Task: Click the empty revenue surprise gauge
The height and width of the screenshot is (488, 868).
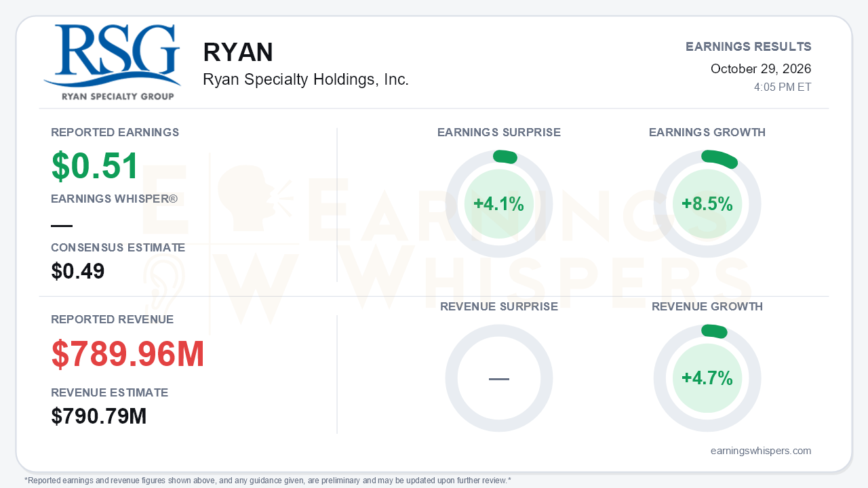Action: tap(499, 378)
